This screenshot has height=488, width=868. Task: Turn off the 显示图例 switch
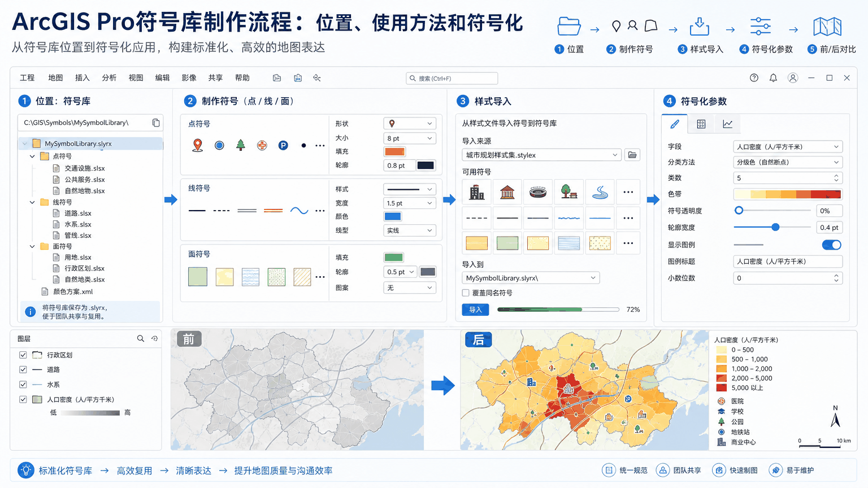pos(831,245)
